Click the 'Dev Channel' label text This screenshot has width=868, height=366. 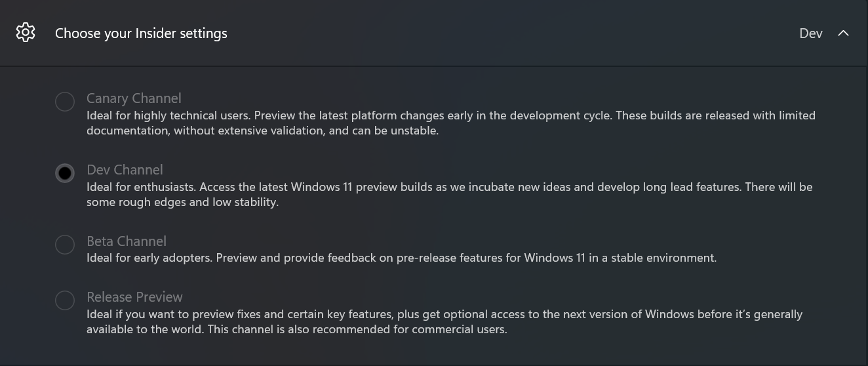click(x=125, y=170)
